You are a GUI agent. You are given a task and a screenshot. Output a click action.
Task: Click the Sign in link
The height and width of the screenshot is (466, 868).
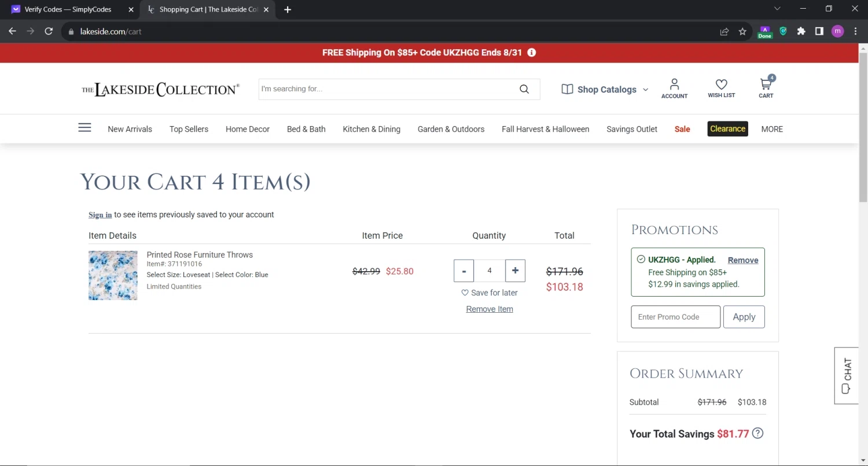tap(100, 214)
